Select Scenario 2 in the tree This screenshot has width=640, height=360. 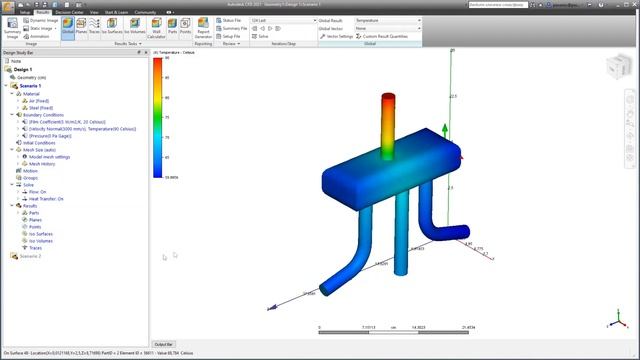30,256
